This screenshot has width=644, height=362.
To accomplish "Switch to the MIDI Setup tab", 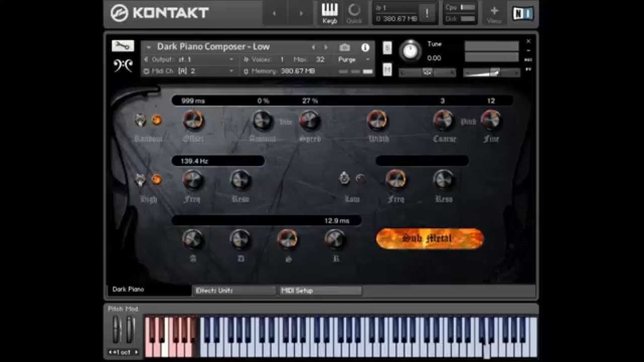I will pos(320,291).
